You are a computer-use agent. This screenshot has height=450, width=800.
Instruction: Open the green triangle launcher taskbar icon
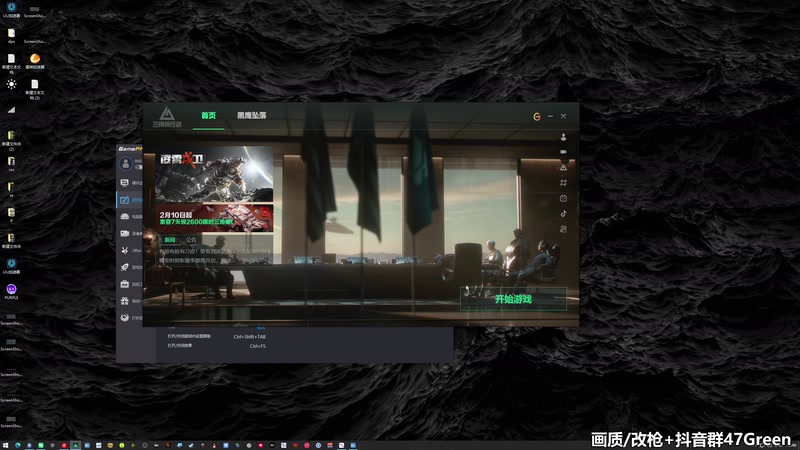pos(76,445)
